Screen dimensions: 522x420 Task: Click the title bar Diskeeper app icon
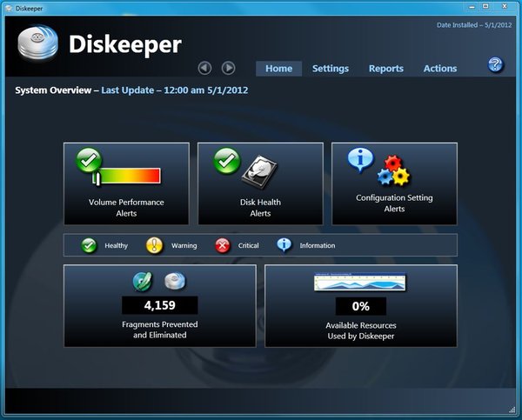coord(9,9)
